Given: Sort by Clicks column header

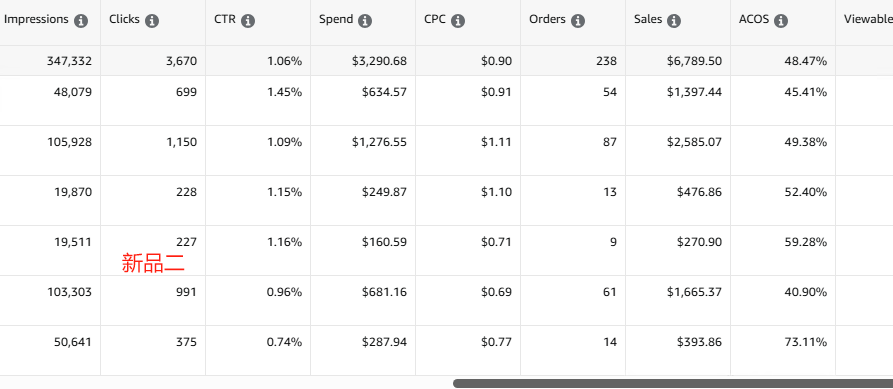Looking at the screenshot, I should 124,19.
